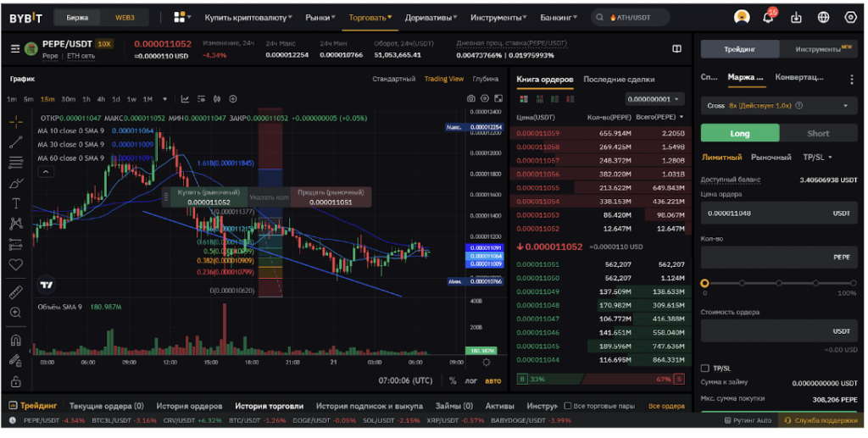Open the История ордеров tab
Screen dimensions: 868x438
coord(189,406)
